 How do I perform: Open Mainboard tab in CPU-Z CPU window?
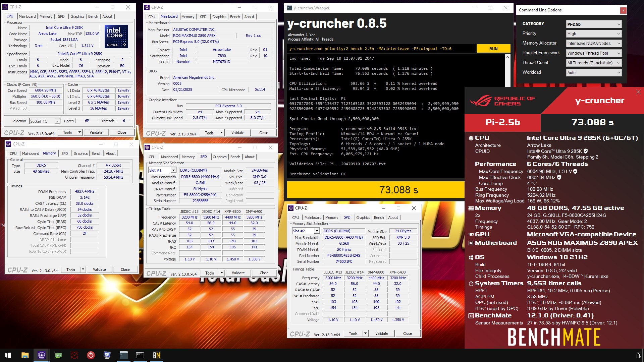(x=27, y=16)
